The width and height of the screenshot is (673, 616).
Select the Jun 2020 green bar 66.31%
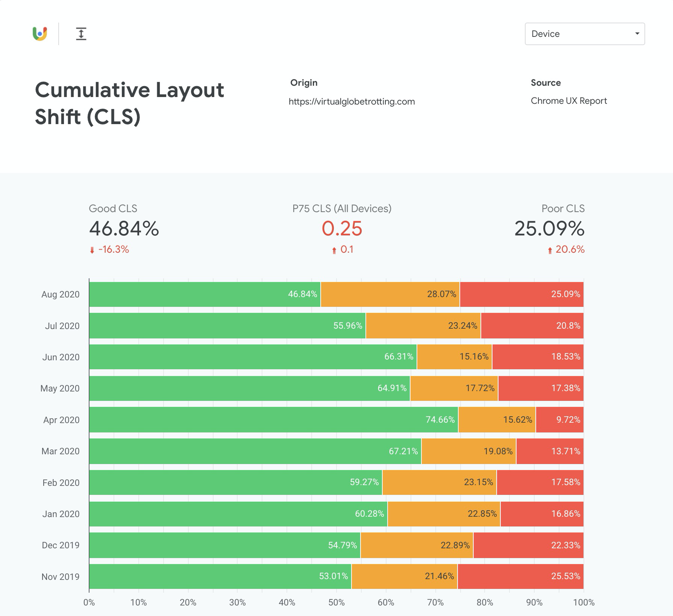(x=253, y=357)
